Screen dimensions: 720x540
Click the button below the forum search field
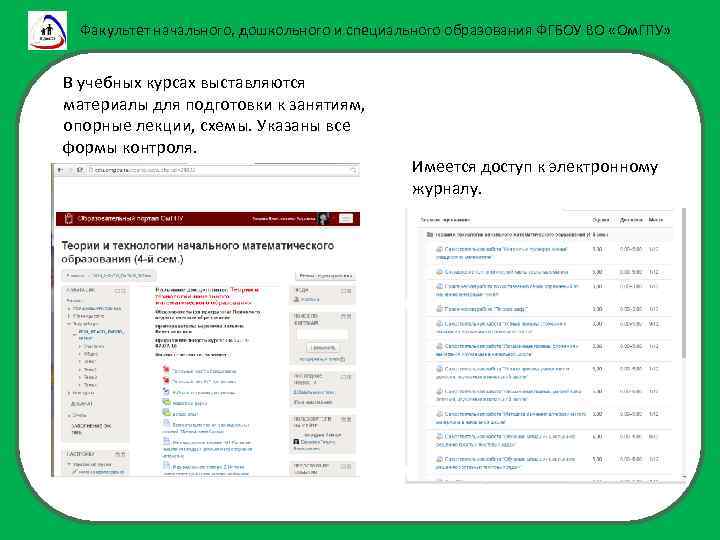click(322, 348)
